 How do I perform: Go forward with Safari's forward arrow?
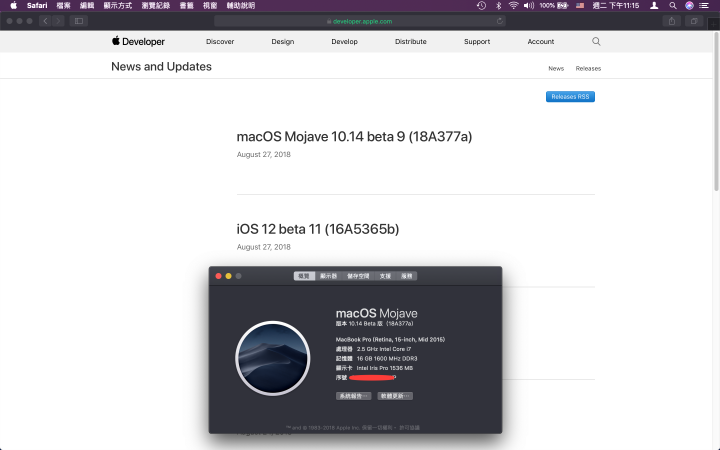click(58, 21)
